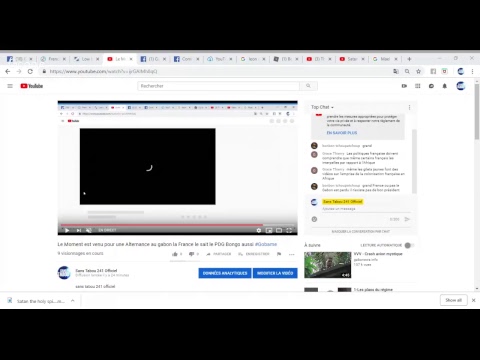Send the chat message arrow
Image resolution: width=480 pixels, height=360 pixels.
(x=407, y=219)
